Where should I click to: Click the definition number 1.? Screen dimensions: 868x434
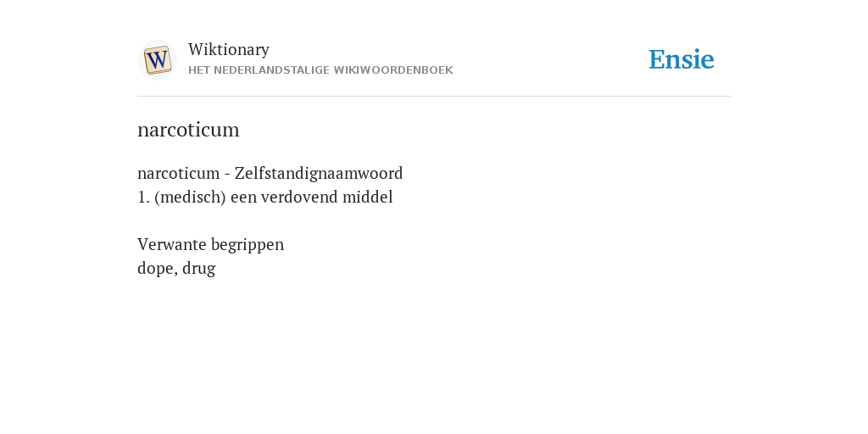click(x=143, y=197)
